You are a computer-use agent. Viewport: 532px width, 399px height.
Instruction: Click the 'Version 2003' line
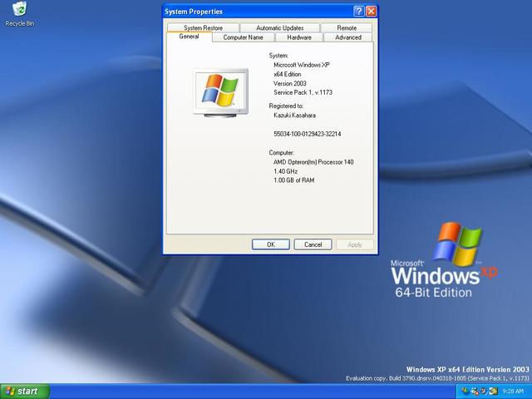point(290,83)
